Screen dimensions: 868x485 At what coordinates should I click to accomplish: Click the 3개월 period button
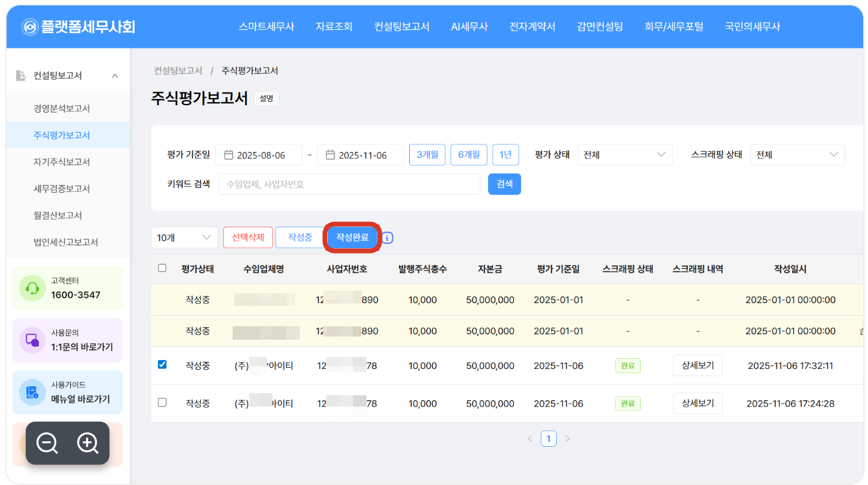[428, 154]
